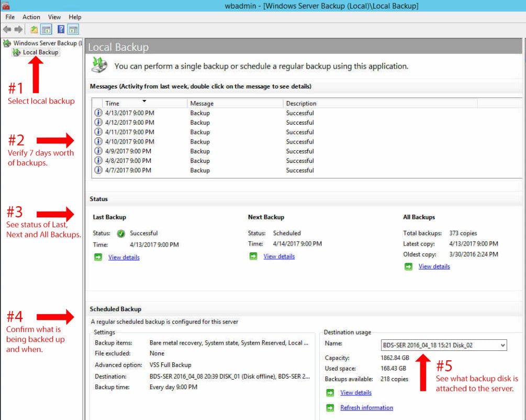Click the Refresh information link
The image size is (526, 420).
pos(367,407)
